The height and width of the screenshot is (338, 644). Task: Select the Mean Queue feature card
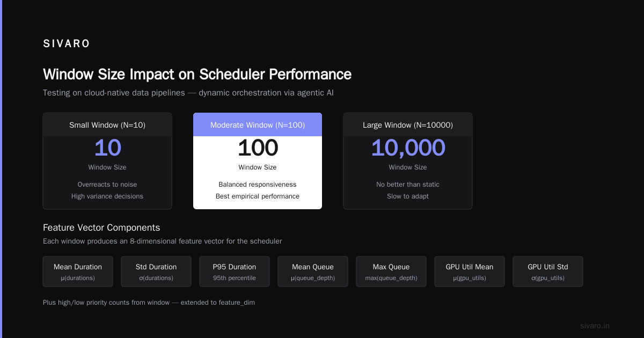click(x=313, y=271)
